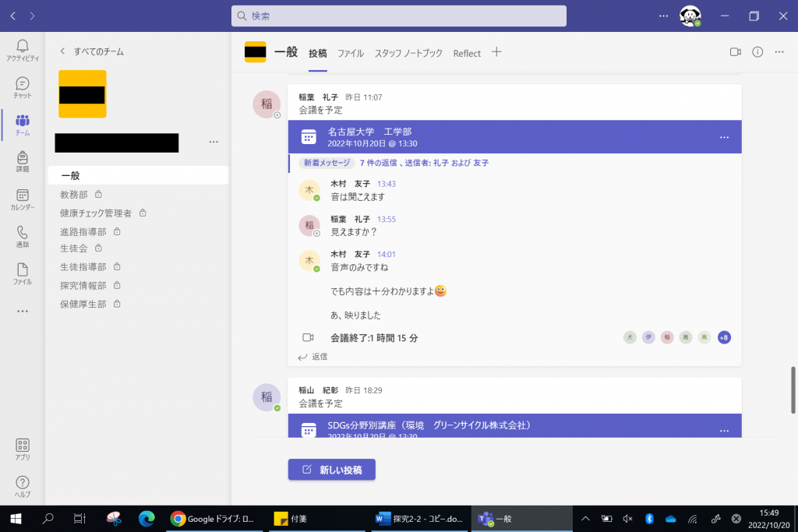Select the 進路指導部 channel
This screenshot has height=532, width=798.
click(83, 231)
